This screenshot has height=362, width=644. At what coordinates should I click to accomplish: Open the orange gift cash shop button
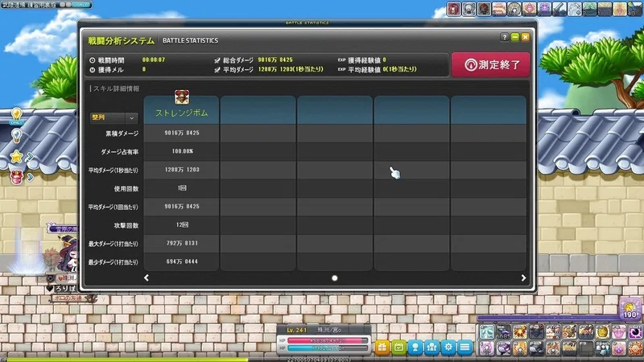(x=382, y=348)
